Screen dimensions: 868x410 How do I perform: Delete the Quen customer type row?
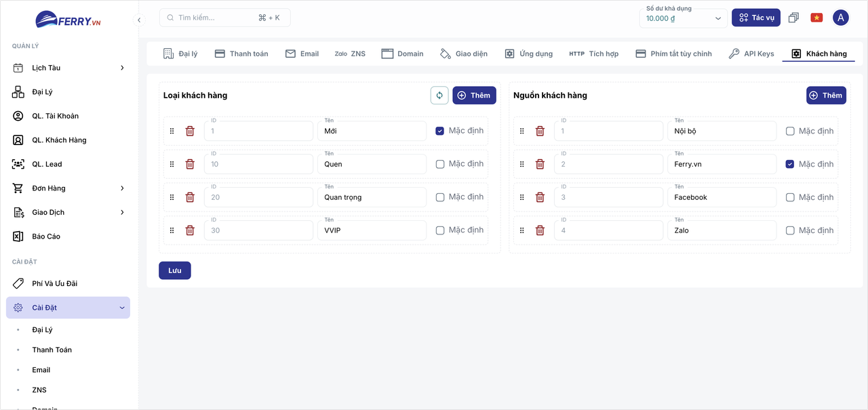(190, 164)
